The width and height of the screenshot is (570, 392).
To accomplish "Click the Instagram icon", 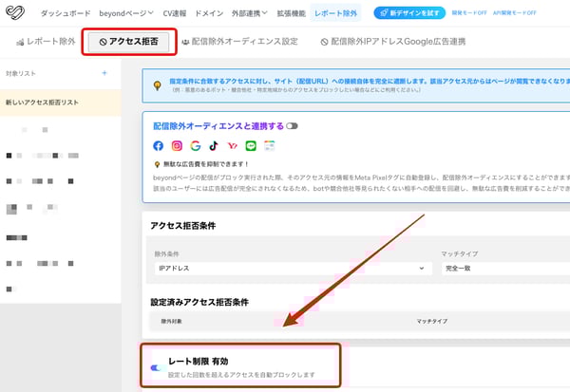I will 177,146.
